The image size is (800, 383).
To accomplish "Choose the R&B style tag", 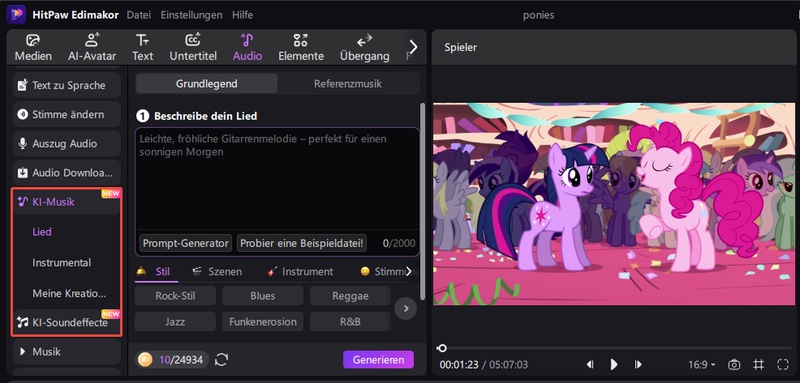I will click(350, 322).
